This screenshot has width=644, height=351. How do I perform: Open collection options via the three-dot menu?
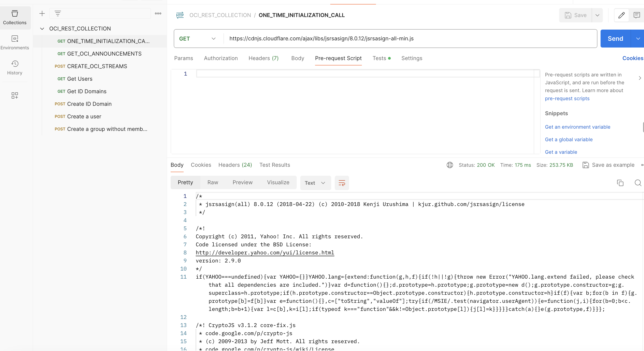tap(158, 13)
